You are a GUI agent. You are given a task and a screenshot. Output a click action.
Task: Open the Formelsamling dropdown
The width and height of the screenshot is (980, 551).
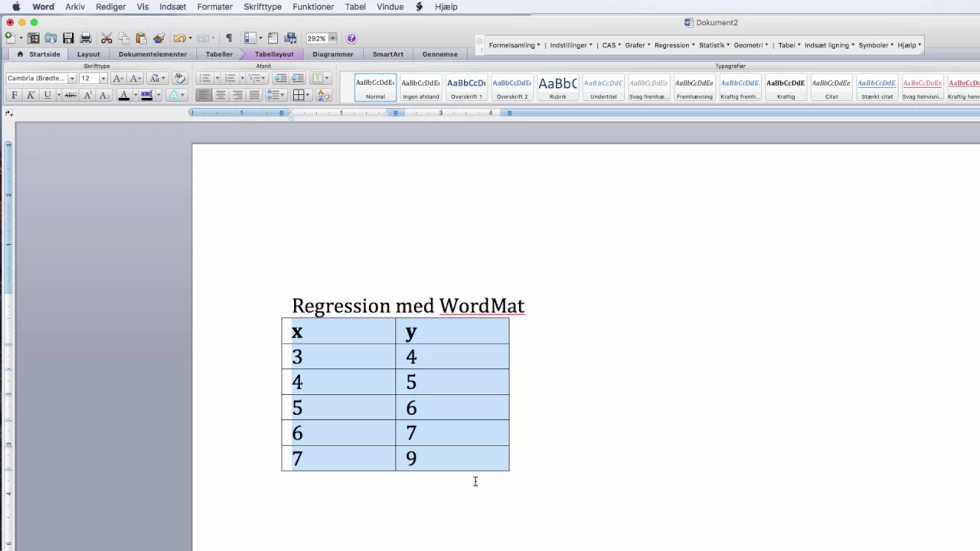click(514, 45)
